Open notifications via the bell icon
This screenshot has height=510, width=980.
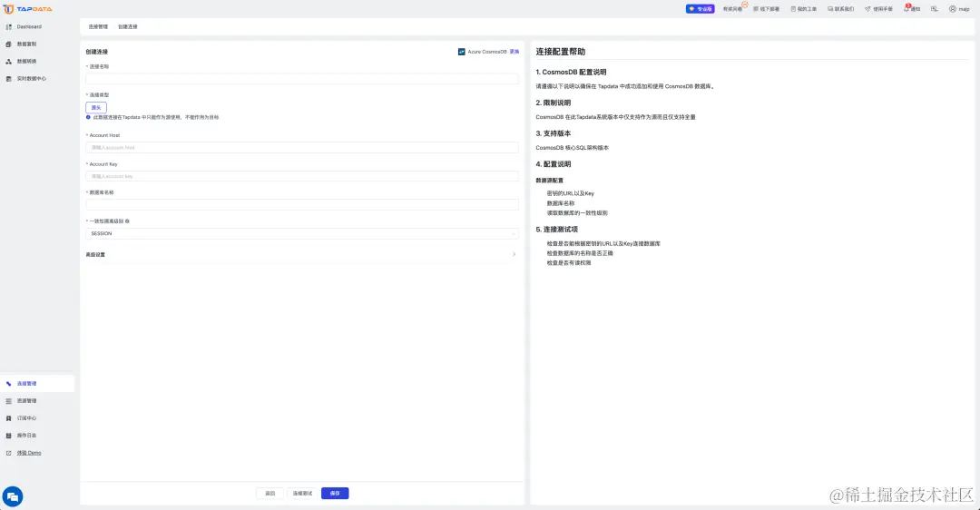(906, 9)
